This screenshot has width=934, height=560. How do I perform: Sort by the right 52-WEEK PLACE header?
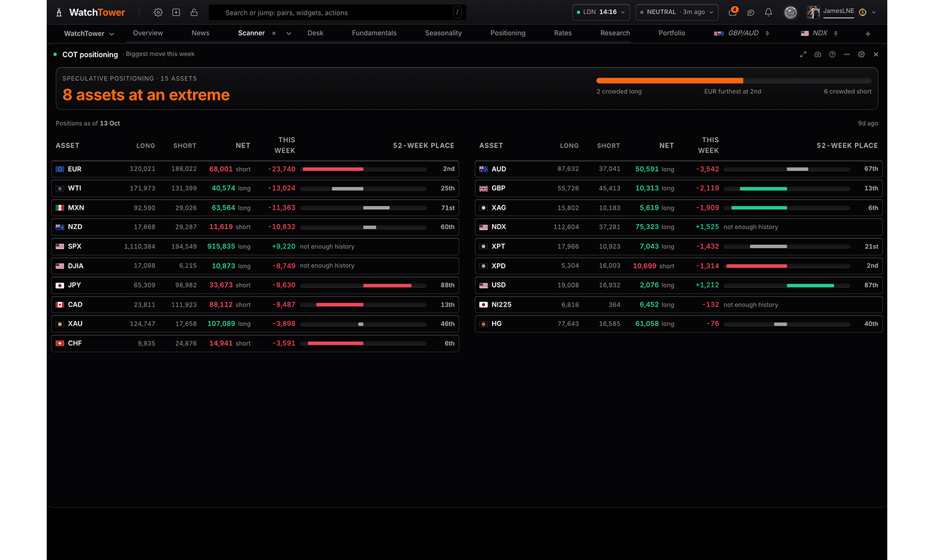tap(847, 146)
